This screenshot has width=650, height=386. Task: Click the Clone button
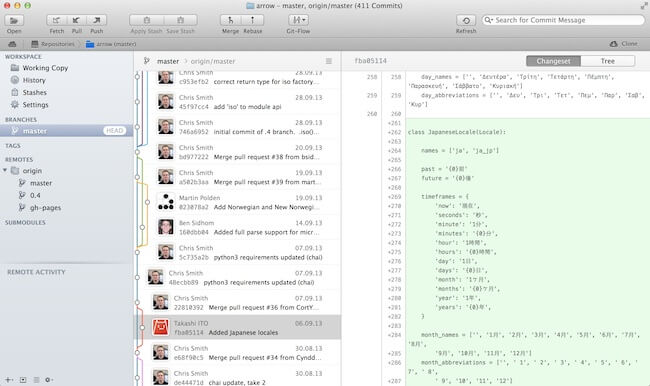(x=623, y=44)
